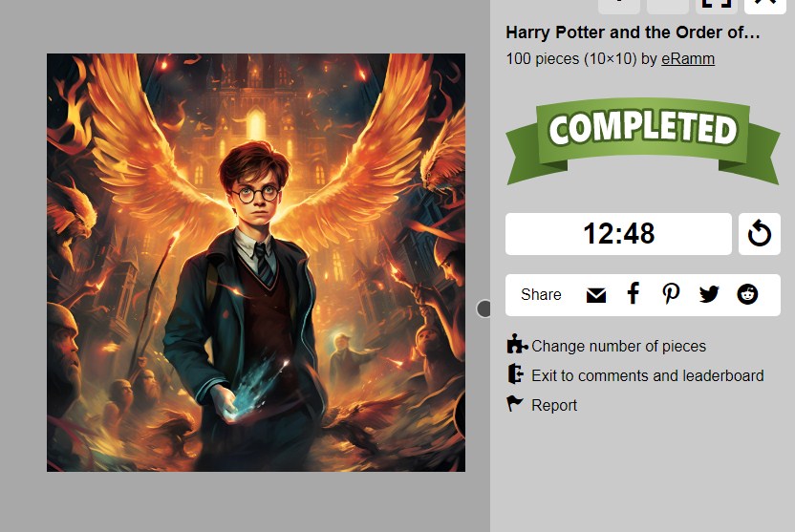Viewport: 795px width, 532px height.
Task: Click the flag icon next to Report
Action: pyautogui.click(x=515, y=404)
